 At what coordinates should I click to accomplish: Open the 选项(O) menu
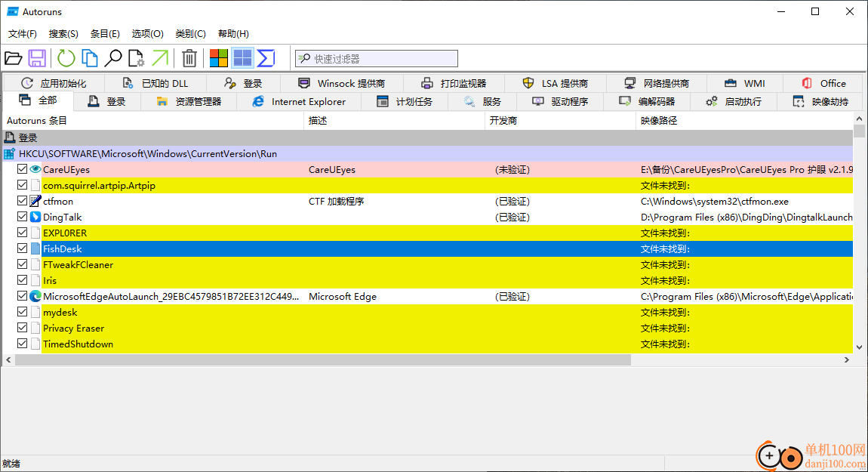(148, 34)
